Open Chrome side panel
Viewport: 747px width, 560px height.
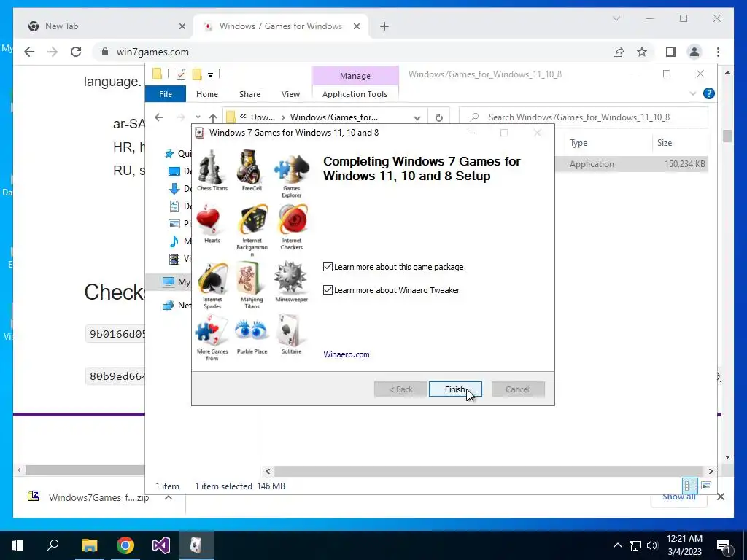(x=671, y=52)
